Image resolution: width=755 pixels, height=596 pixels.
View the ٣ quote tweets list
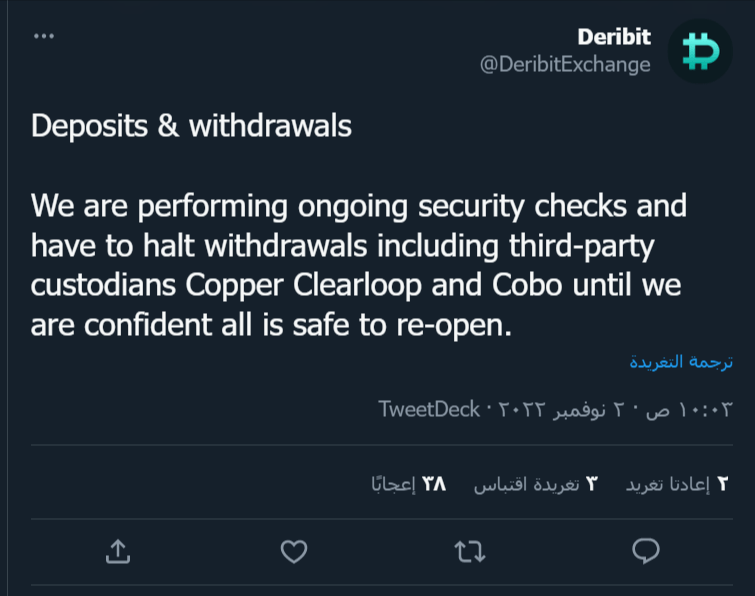point(535,484)
